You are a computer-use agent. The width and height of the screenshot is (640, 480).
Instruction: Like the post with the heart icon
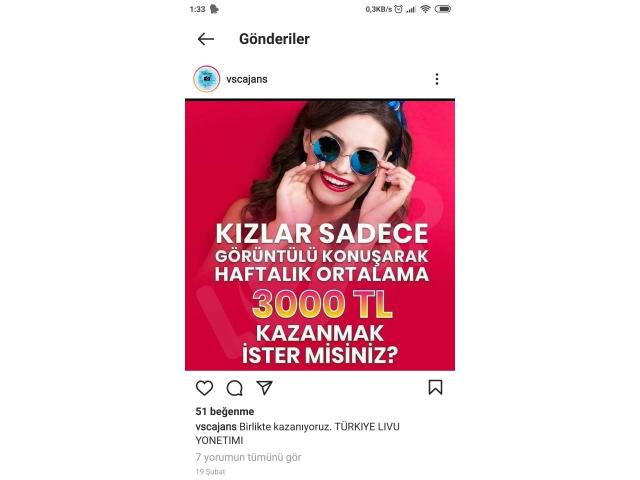(x=204, y=388)
